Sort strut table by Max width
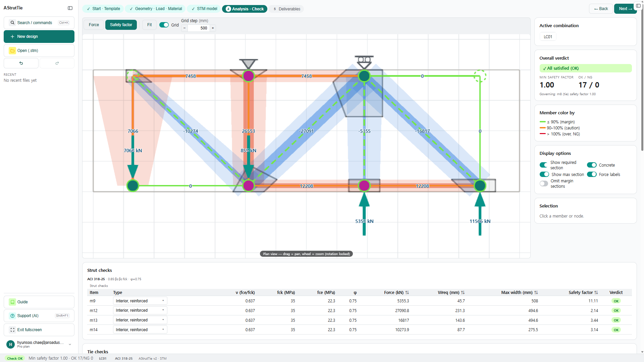644x362 pixels. [x=536, y=293]
